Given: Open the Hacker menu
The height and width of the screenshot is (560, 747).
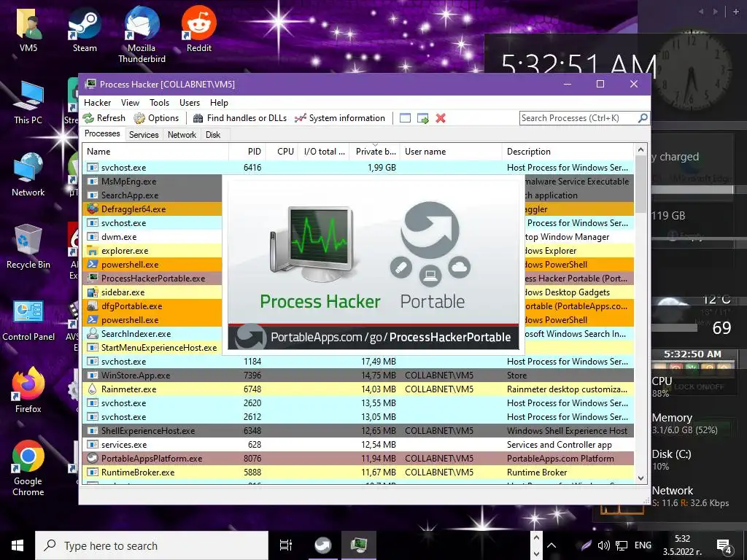Looking at the screenshot, I should 97,103.
